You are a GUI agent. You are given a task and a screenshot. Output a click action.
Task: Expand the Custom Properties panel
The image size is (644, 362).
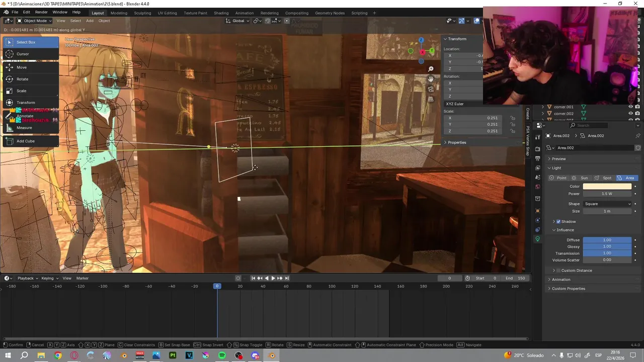tap(568, 289)
